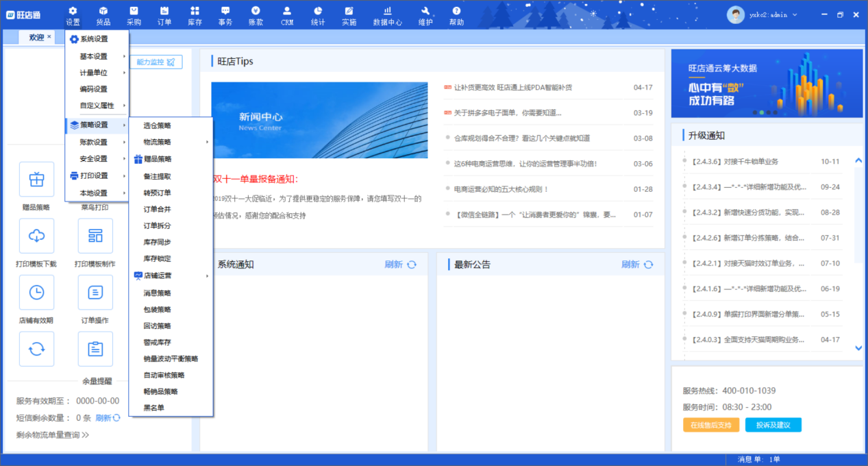Open the 帮助 help icon
868x466 pixels.
click(456, 10)
